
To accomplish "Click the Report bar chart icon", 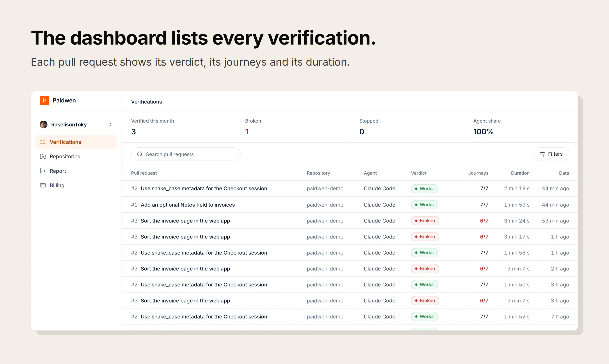I will [43, 171].
